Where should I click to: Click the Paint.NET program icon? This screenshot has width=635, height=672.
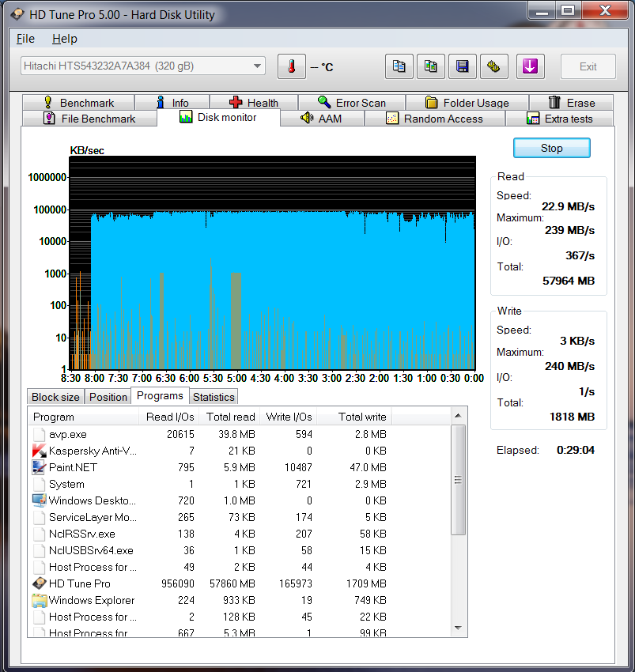tap(39, 467)
